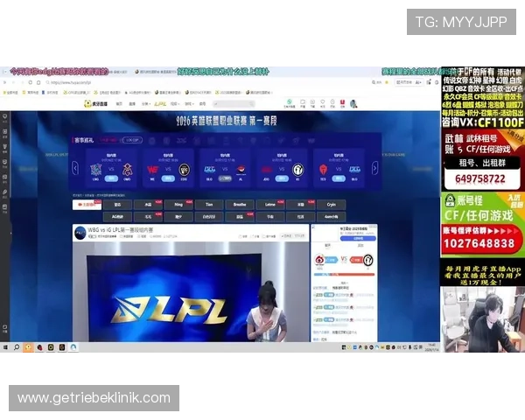
Task: Click the browser reload button
Action: pos(30,82)
